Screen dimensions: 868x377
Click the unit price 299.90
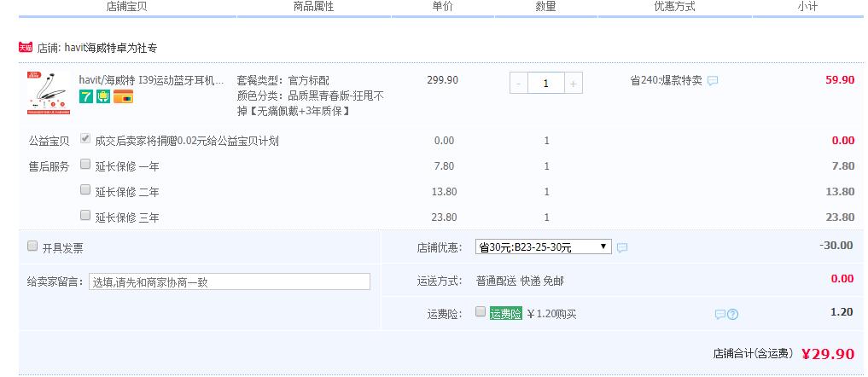[x=442, y=80]
